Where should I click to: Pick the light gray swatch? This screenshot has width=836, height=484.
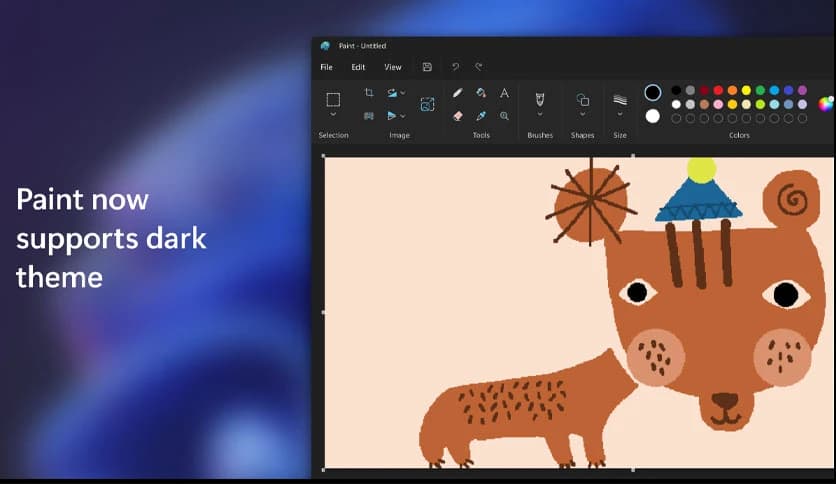(690, 104)
